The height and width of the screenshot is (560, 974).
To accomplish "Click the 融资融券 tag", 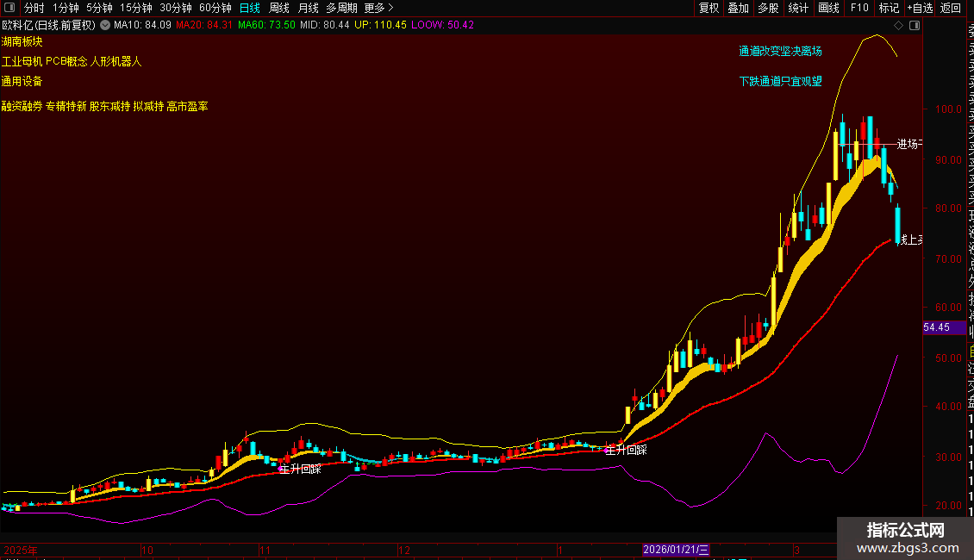I will [22, 106].
